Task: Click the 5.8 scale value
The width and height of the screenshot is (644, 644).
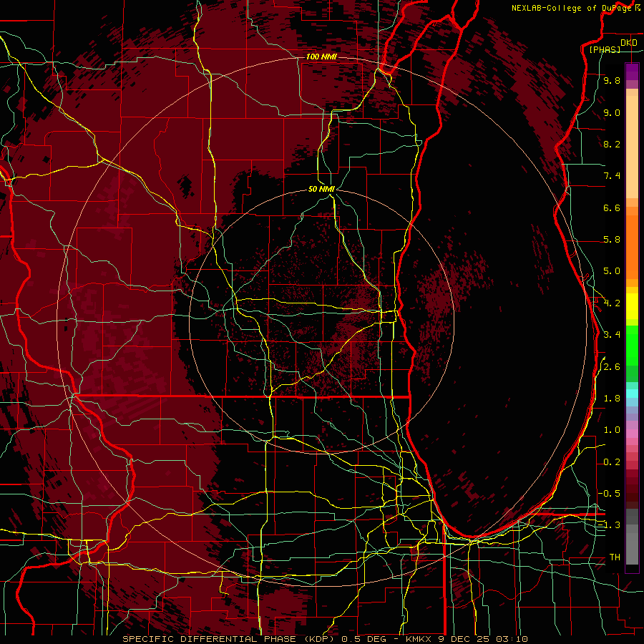Action: click(x=612, y=240)
